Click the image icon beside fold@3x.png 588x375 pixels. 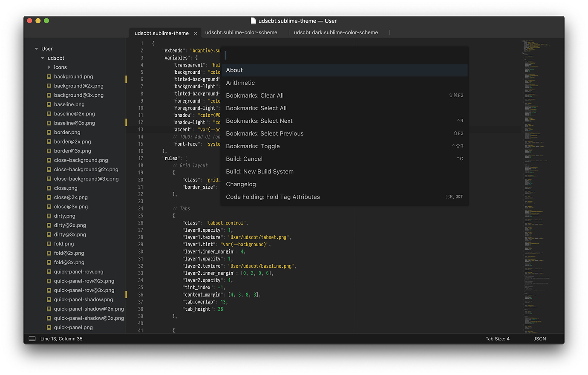point(48,262)
